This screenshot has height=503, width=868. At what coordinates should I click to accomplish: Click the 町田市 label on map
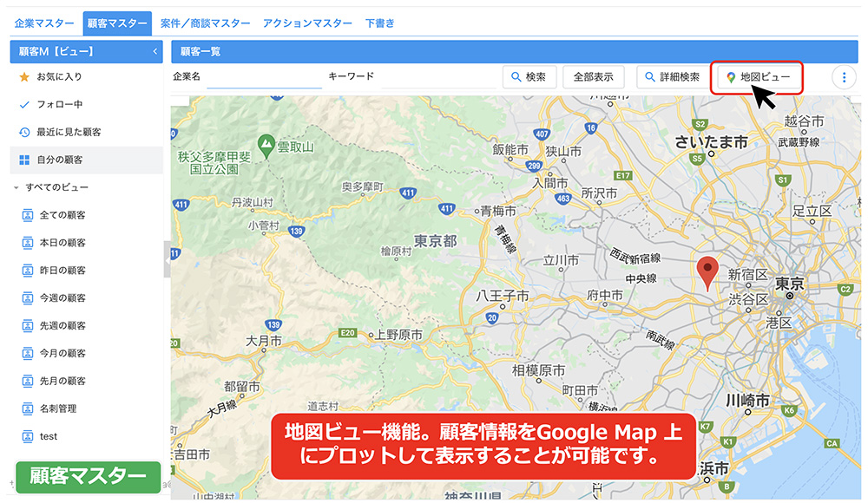(x=580, y=390)
